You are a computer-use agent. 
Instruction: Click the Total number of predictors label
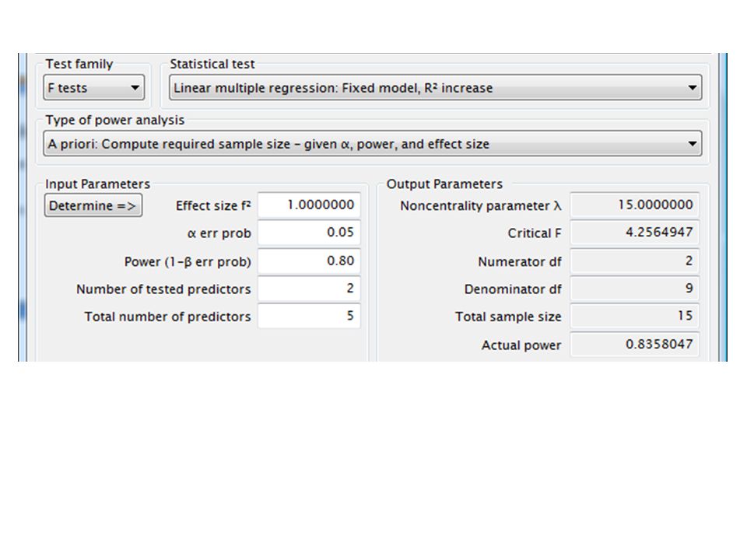[168, 317]
